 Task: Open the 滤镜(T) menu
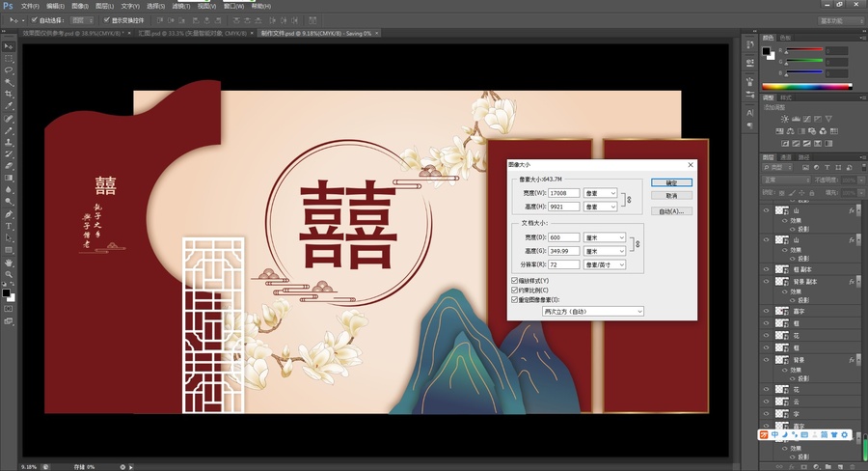180,6
